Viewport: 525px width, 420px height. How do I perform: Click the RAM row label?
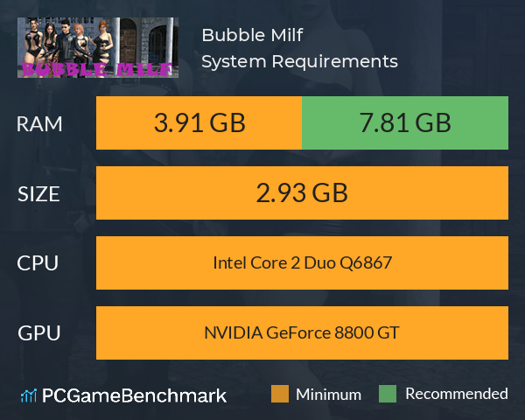(x=39, y=124)
